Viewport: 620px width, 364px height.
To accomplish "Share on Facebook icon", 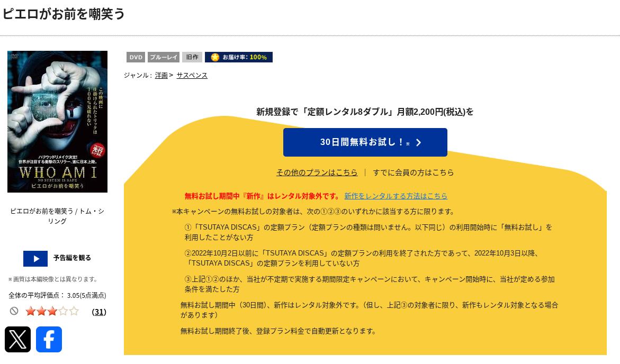I will pos(49,339).
